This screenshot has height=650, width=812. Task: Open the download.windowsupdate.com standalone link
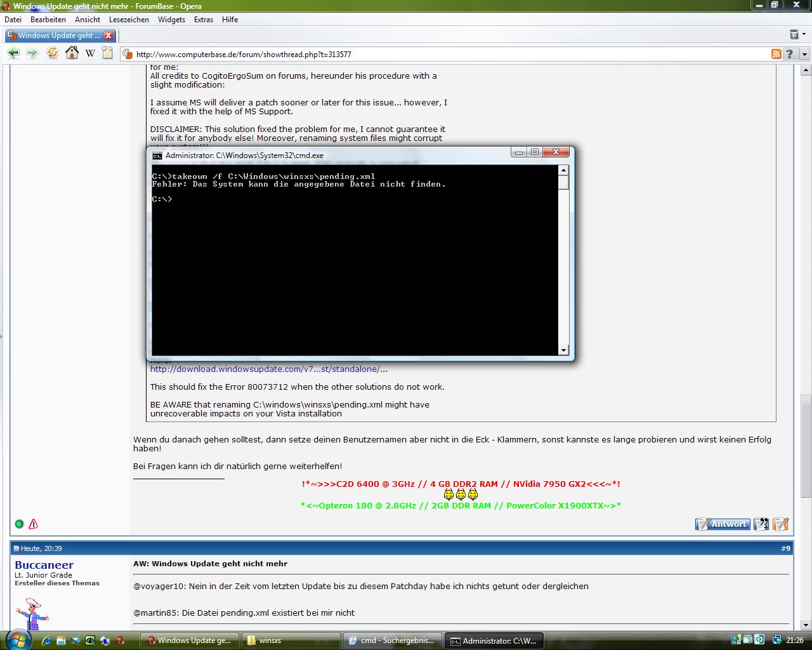coord(269,369)
